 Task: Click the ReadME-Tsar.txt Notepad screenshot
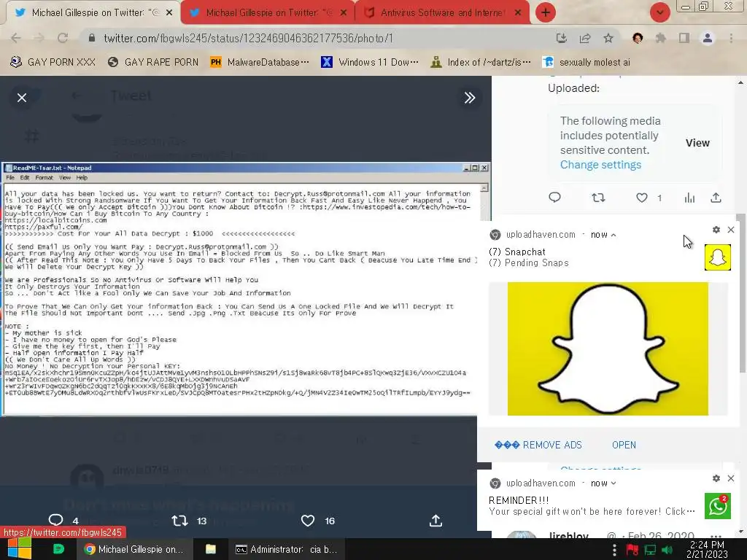(245, 289)
